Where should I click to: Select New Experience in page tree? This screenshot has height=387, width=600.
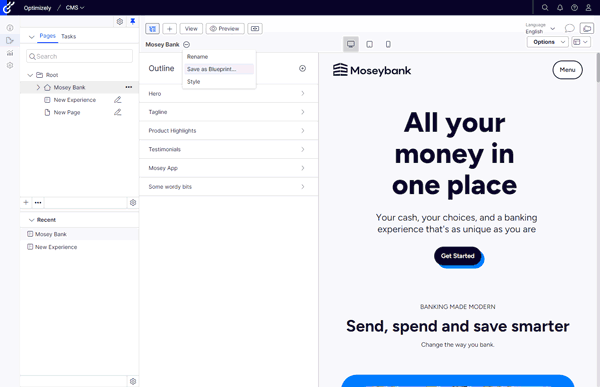[75, 100]
